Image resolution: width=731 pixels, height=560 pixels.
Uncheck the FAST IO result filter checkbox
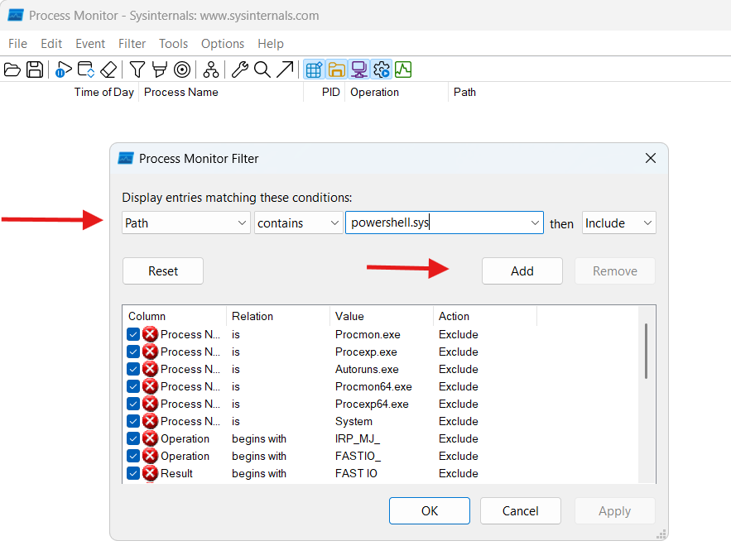point(132,473)
